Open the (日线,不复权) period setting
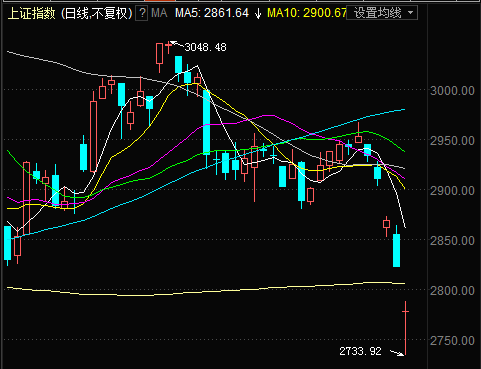 (97, 14)
